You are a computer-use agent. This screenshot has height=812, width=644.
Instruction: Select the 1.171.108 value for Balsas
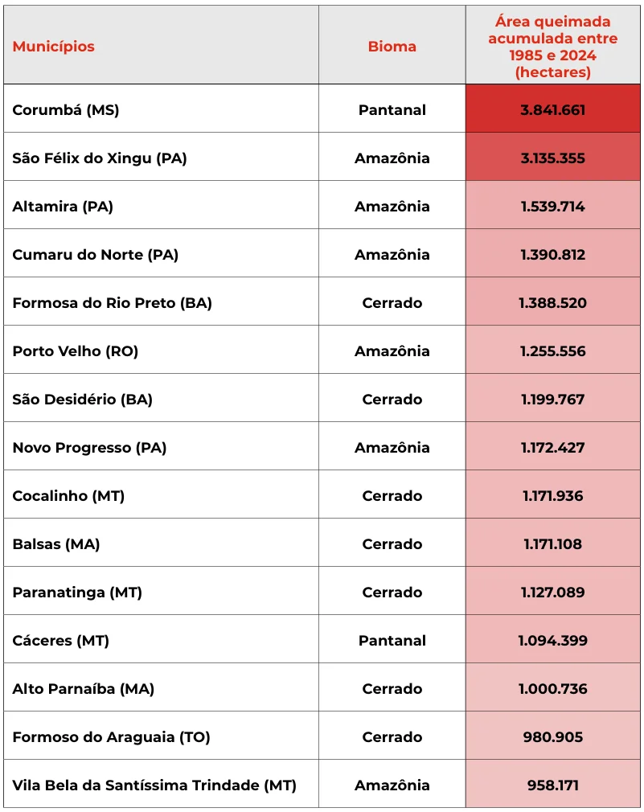click(x=553, y=542)
